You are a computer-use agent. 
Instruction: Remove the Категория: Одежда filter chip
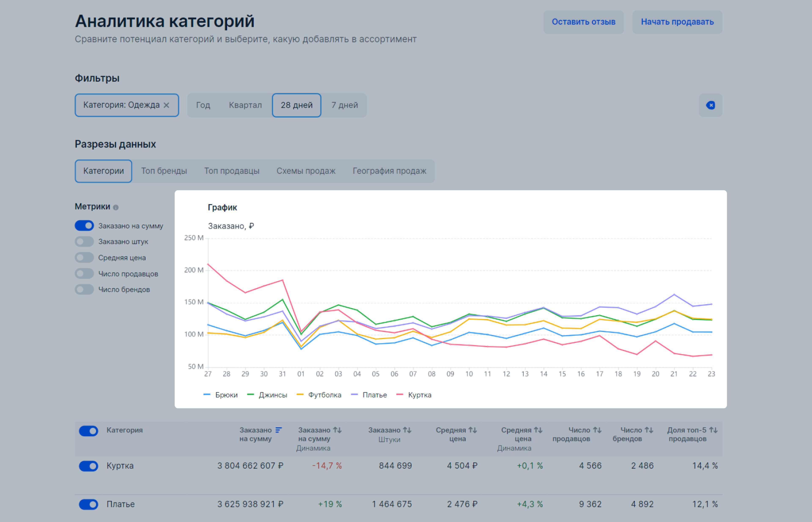point(166,105)
